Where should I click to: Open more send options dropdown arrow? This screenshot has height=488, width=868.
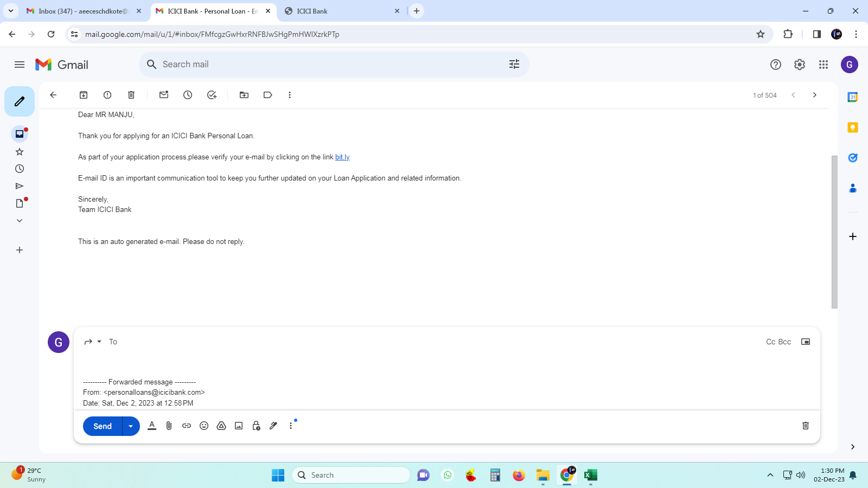point(131,426)
